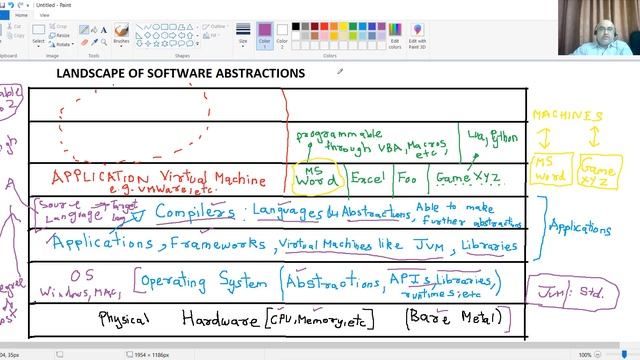Activate the Color 2 background button
The height and width of the screenshot is (360, 640).
[282, 36]
